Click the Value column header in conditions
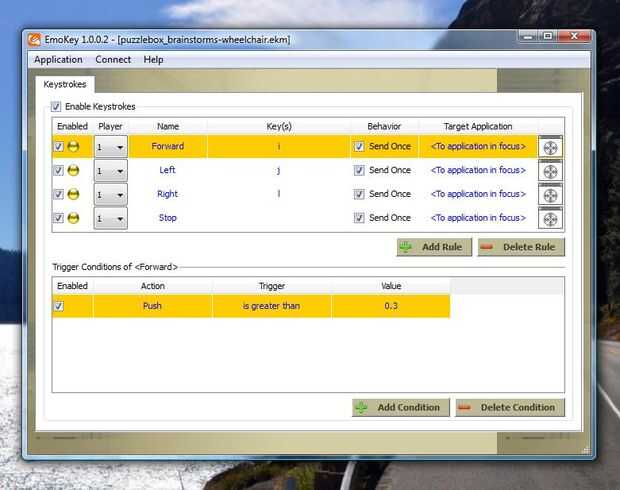 (x=391, y=286)
